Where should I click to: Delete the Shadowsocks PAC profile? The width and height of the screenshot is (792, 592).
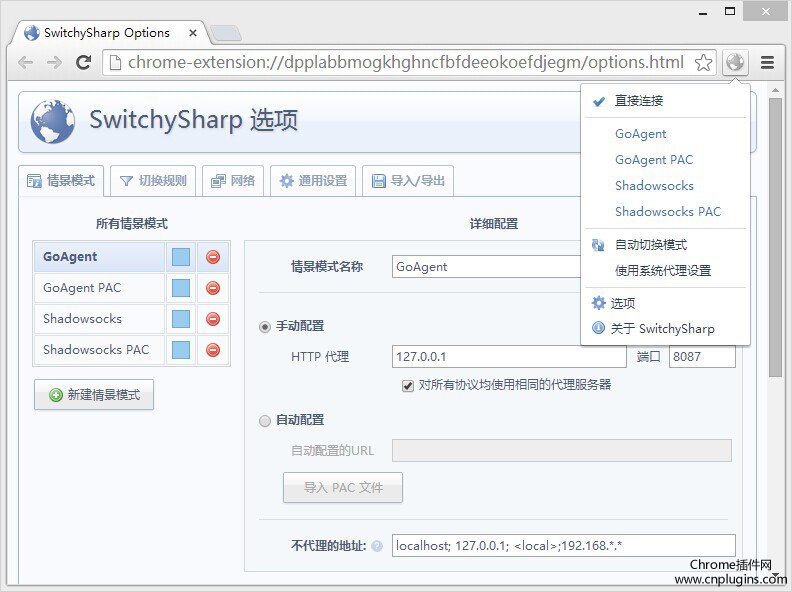point(213,350)
